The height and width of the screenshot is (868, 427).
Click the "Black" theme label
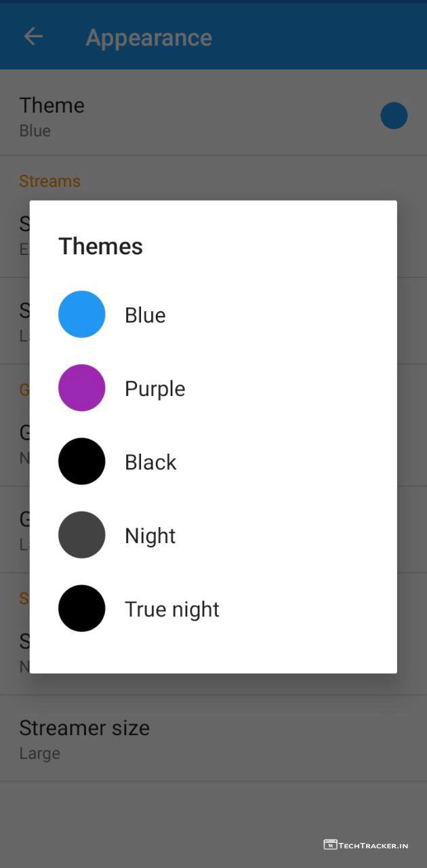(150, 462)
